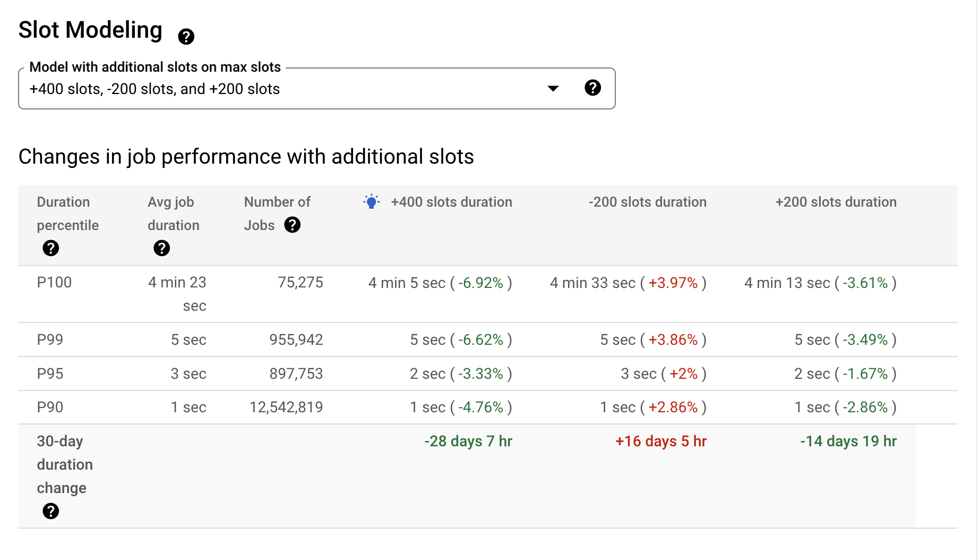Select the P100 percentile row

pyautogui.click(x=54, y=283)
